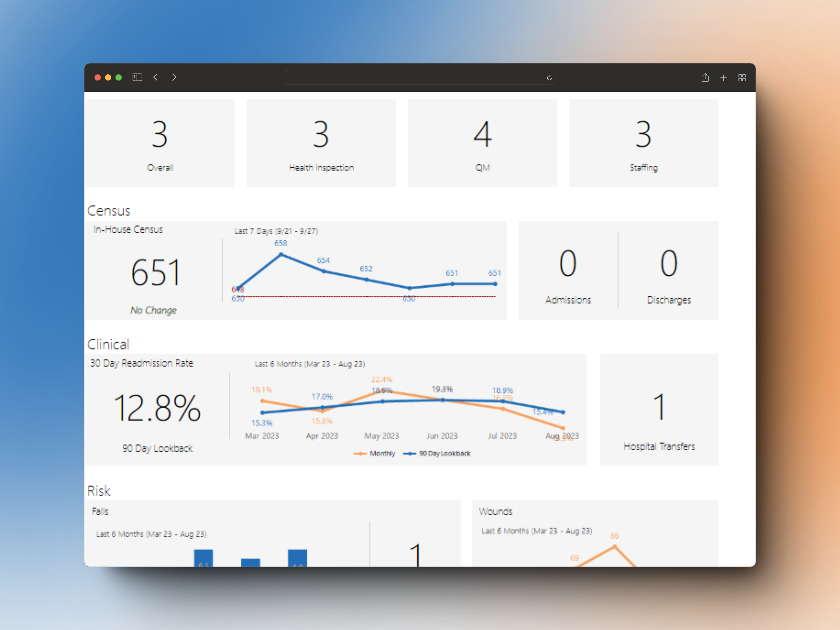Click the share icon in browser toolbar
Image resolution: width=840 pixels, height=630 pixels.
tap(705, 77)
